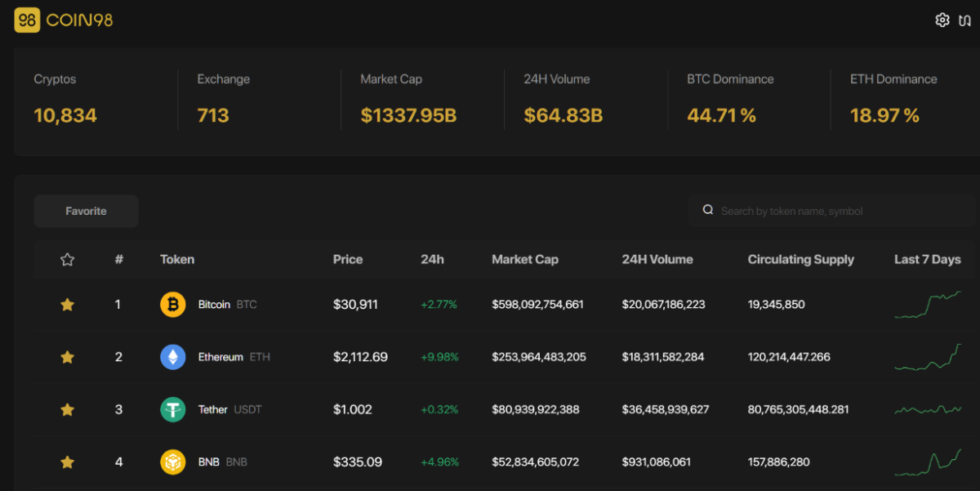Open Ethereum's 7-day sparkline chart
This screenshot has height=491, width=980.
tap(928, 357)
